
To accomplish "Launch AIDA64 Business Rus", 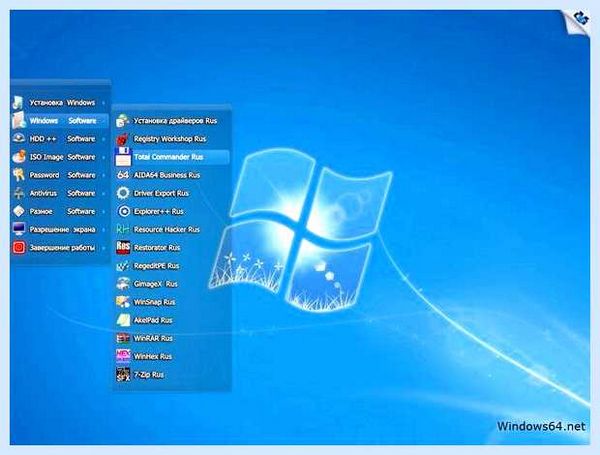I will click(x=172, y=175).
